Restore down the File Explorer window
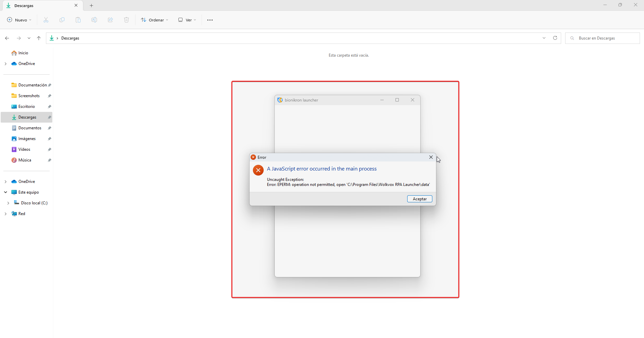 pyautogui.click(x=620, y=5)
